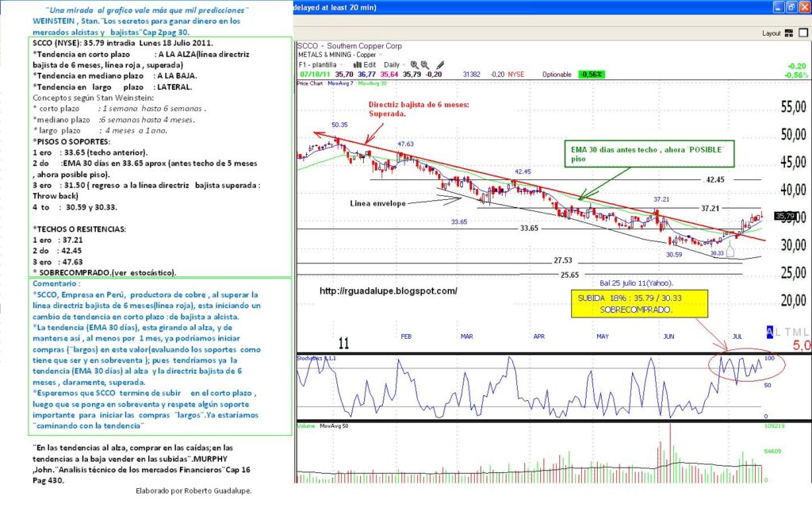The width and height of the screenshot is (812, 508).
Task: Click the Stochastics pane label
Action: click(x=316, y=358)
